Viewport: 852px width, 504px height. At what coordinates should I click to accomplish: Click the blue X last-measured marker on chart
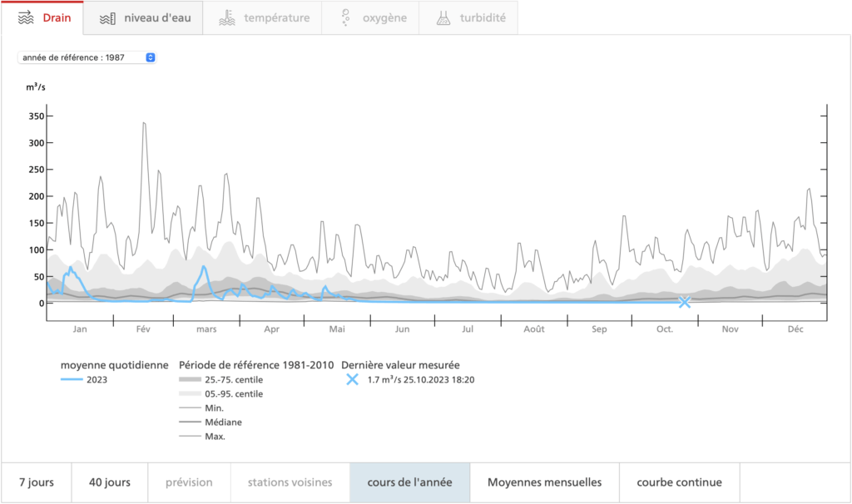[684, 302]
